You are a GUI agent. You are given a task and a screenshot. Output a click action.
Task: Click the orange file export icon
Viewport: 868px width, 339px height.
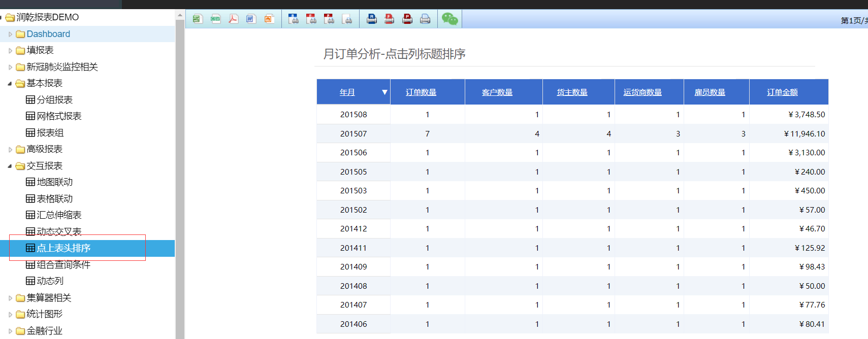click(269, 19)
